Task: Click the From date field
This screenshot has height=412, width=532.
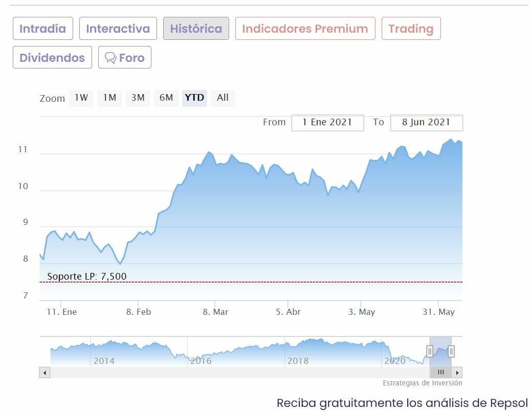Action: click(x=327, y=122)
